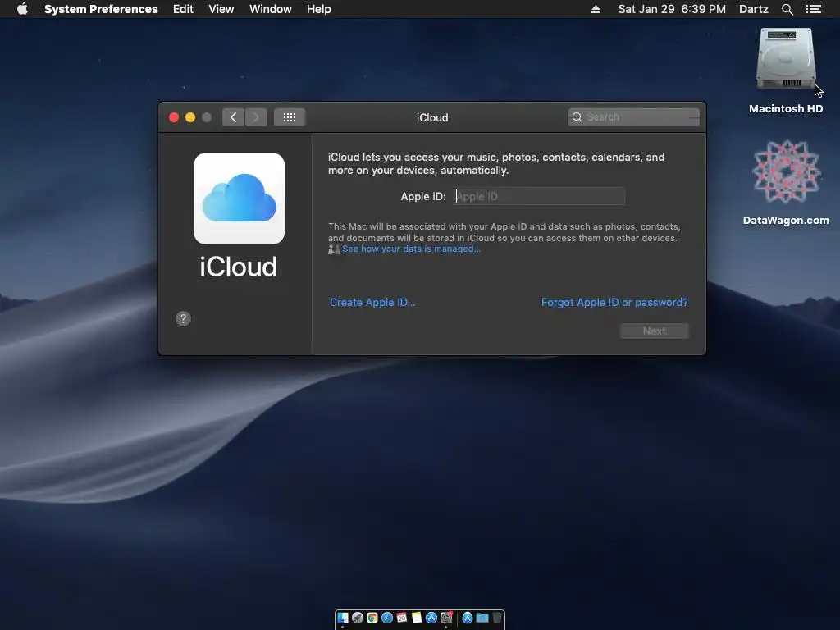840x630 pixels.
Task: Open the help question mark button
Action: pos(183,319)
